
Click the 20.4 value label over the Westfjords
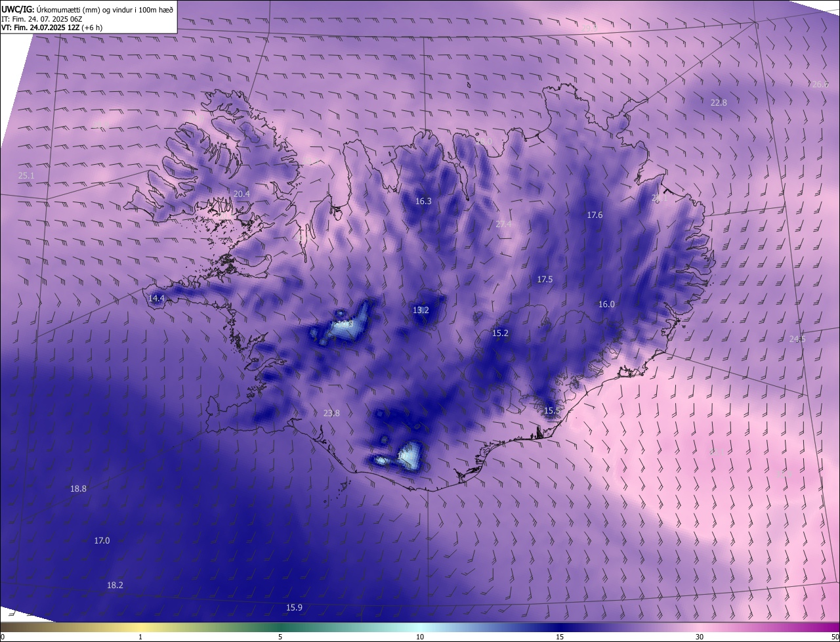(241, 194)
